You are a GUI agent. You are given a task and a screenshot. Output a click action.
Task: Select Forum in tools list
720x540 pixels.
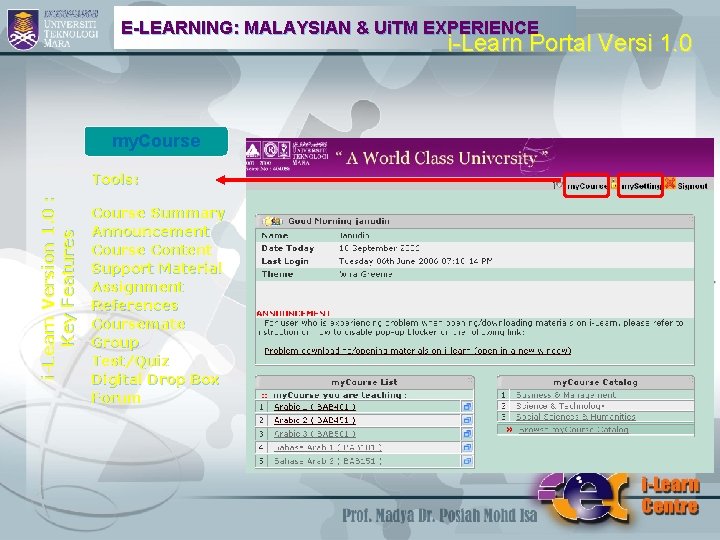coord(116,398)
